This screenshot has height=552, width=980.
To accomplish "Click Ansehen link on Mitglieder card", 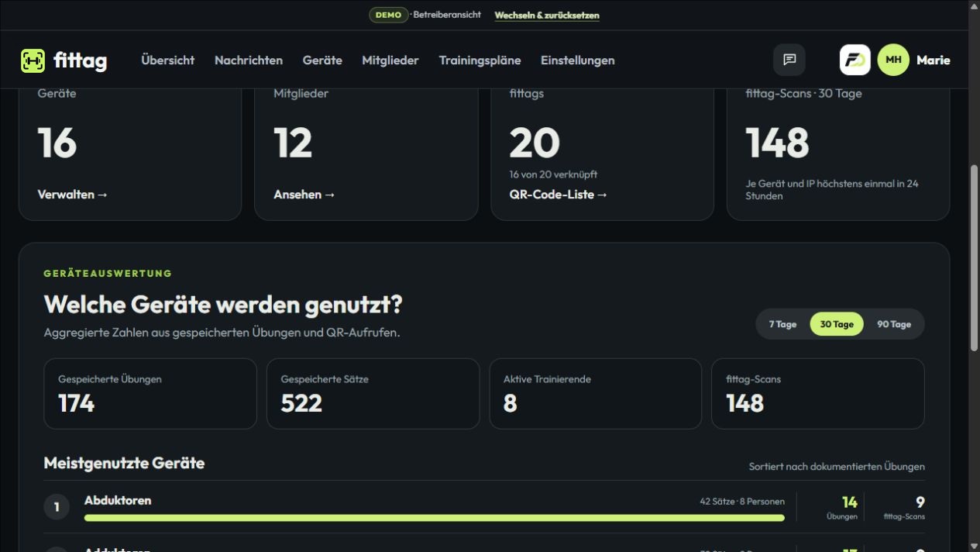I will pos(304,195).
